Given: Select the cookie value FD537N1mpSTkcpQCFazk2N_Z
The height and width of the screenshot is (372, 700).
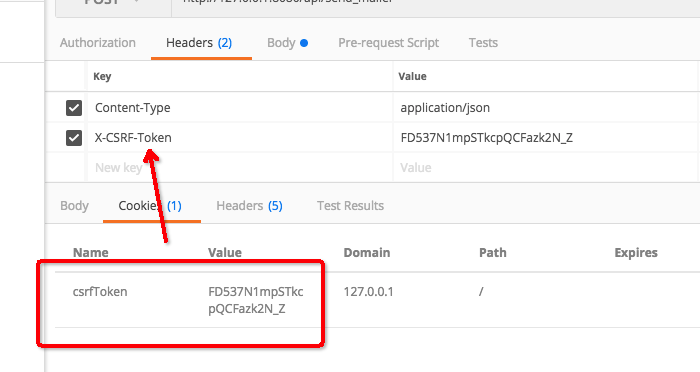Looking at the screenshot, I should (256, 300).
